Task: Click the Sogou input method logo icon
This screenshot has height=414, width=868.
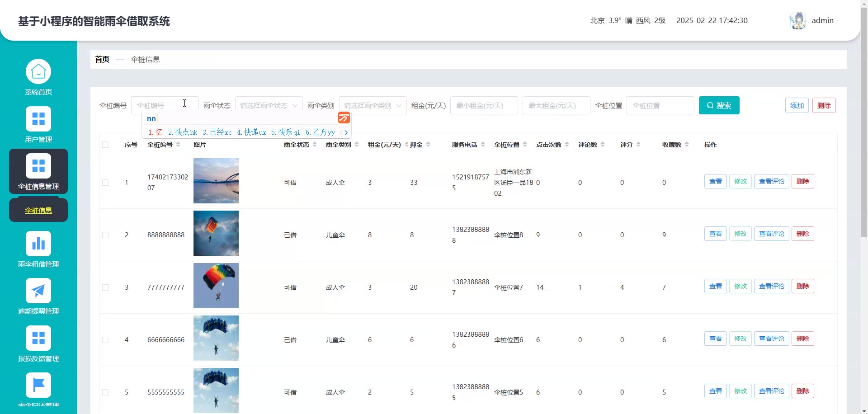Action: (344, 118)
